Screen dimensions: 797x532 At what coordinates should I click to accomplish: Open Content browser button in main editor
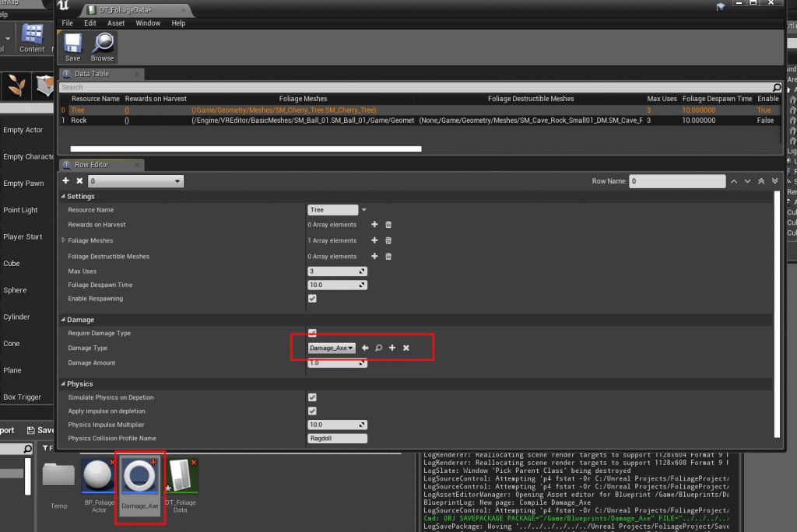pos(32,38)
